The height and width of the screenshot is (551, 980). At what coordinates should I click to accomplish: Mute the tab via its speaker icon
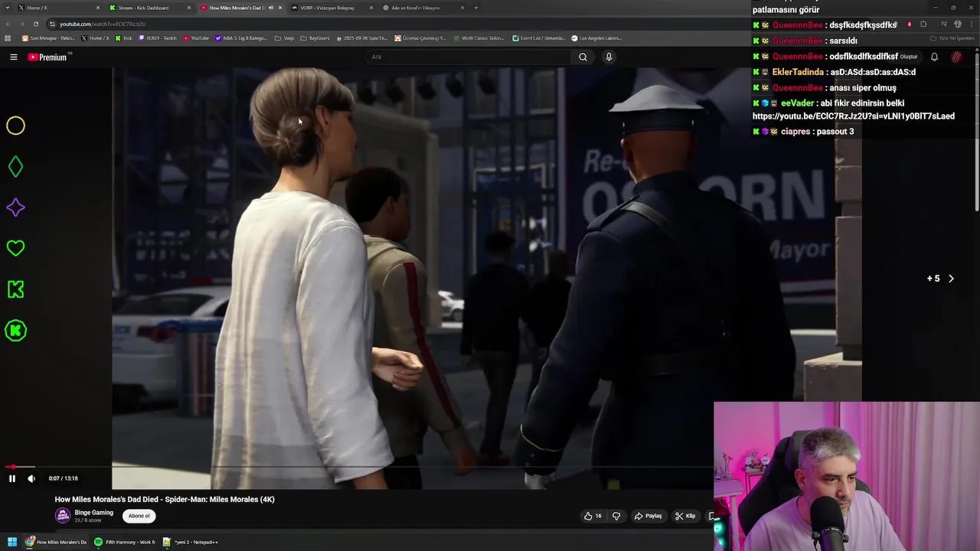click(270, 8)
